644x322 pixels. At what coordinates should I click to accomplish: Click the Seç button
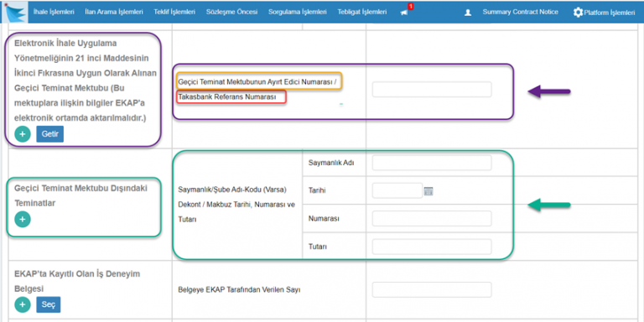[49, 304]
